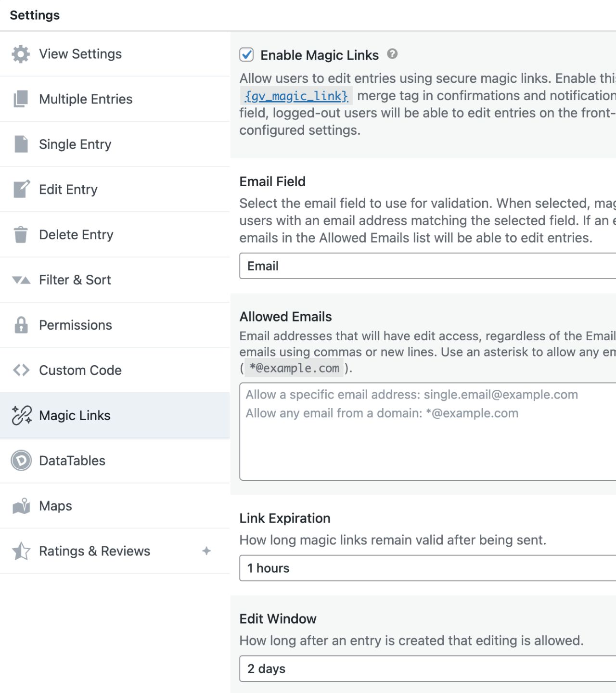Image resolution: width=616 pixels, height=693 pixels.
Task: Click the Maps pin icon
Action: coord(21,506)
